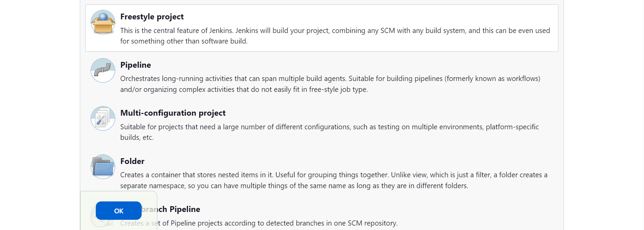644x230 pixels.
Task: Click the description mentioning long-running activities
Action: coord(330,84)
